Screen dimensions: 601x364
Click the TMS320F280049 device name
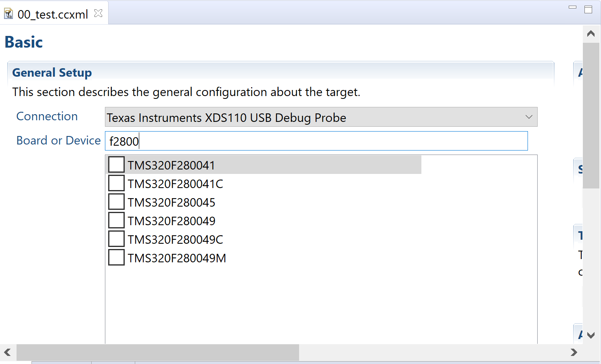click(x=172, y=221)
